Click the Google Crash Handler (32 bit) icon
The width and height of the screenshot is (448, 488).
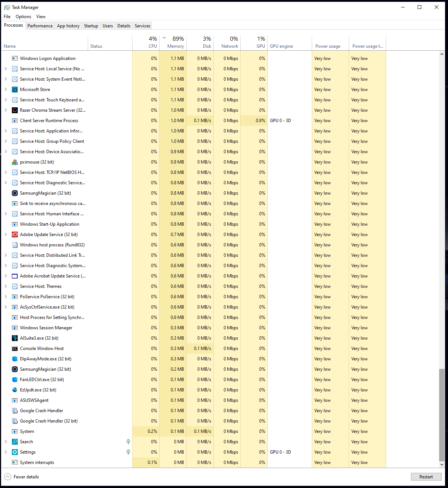tap(15, 421)
